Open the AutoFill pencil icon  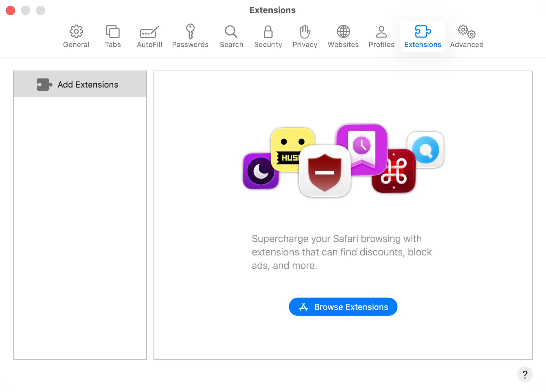pos(149,32)
